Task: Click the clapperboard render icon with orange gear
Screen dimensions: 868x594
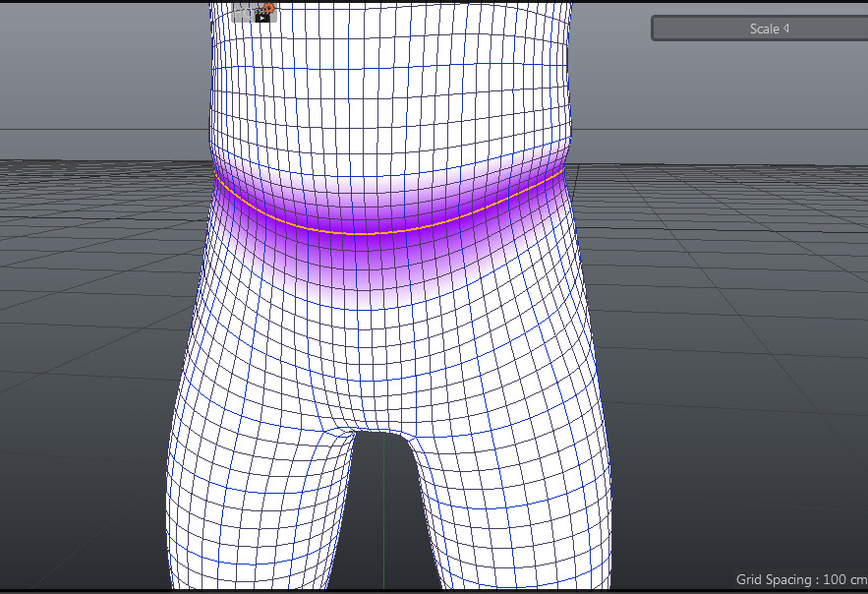Action: (264, 13)
